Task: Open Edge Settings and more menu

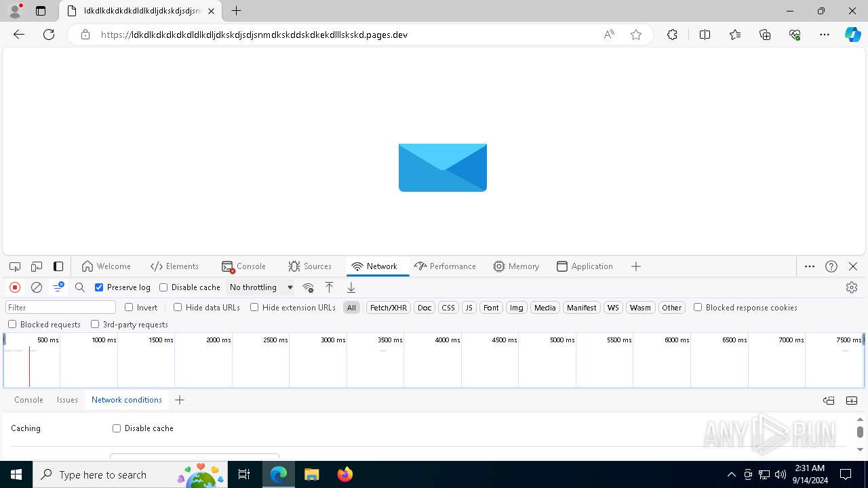Action: click(825, 35)
